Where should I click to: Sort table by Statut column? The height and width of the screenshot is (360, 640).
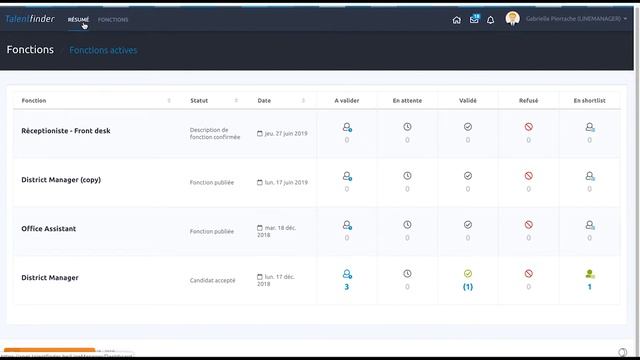(x=236, y=100)
